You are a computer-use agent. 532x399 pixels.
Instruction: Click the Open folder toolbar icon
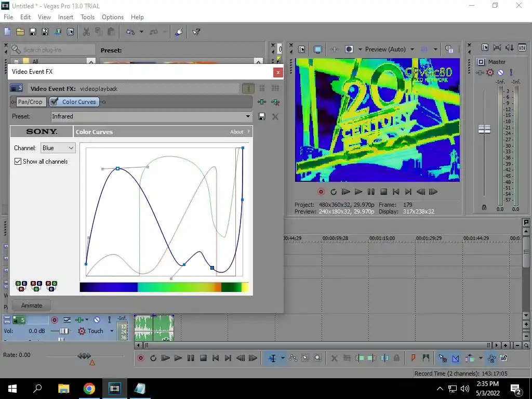point(20,32)
